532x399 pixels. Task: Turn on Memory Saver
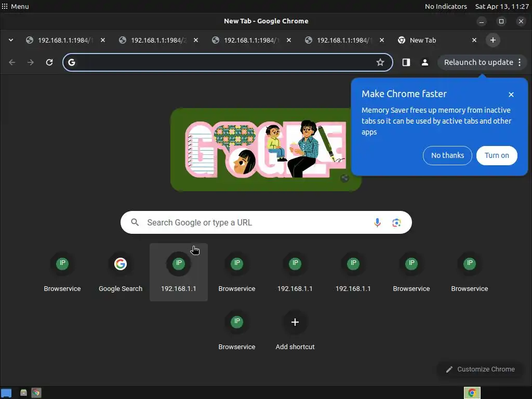tap(497, 155)
